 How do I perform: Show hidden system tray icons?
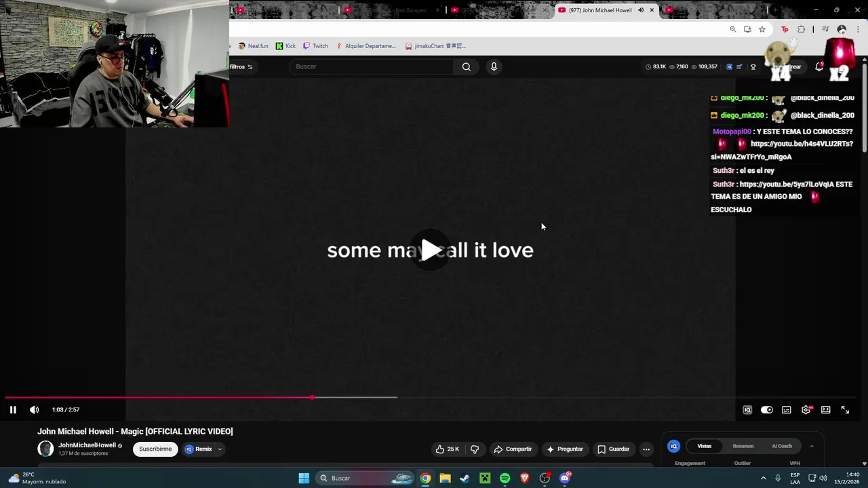(763, 479)
